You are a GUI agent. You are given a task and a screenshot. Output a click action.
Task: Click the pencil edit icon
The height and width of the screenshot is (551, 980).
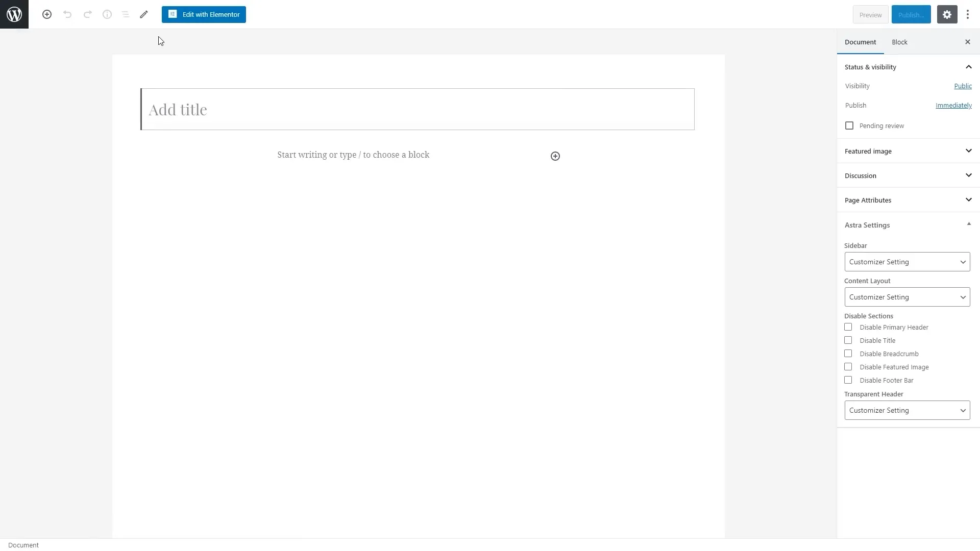click(143, 14)
